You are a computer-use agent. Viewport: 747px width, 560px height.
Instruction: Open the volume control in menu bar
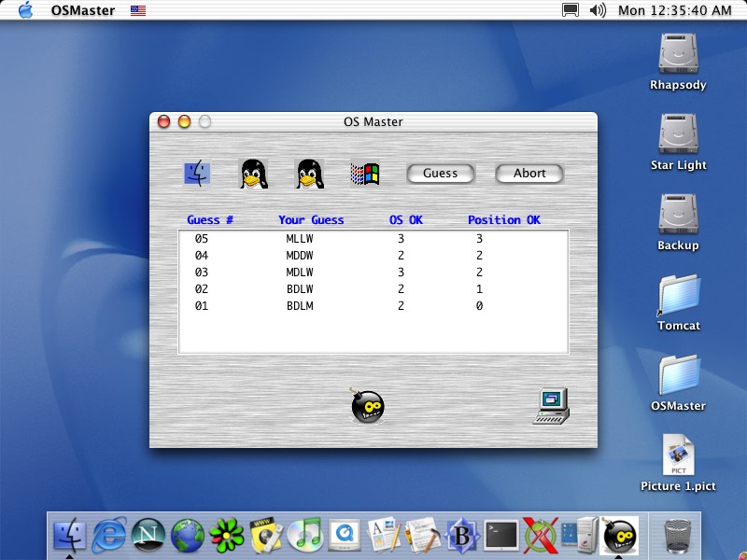(x=598, y=10)
